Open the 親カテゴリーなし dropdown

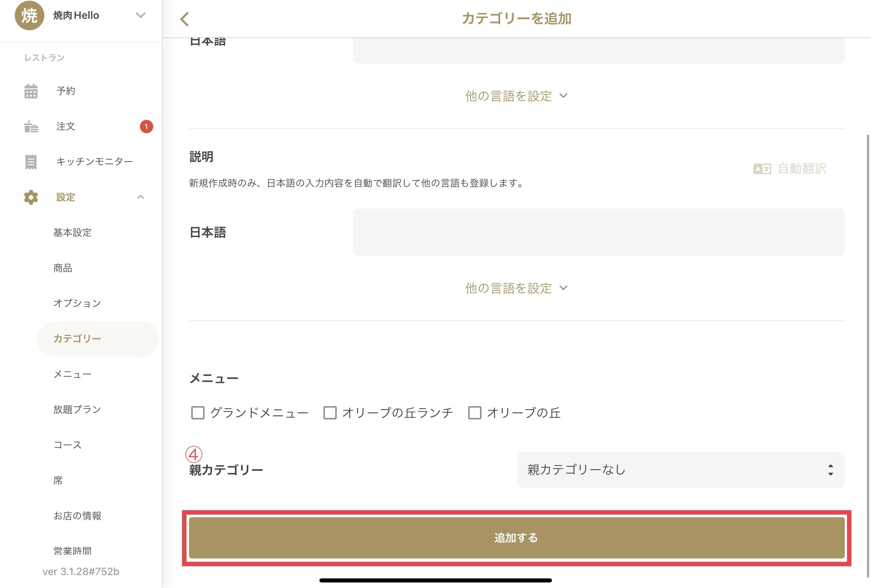tap(680, 470)
